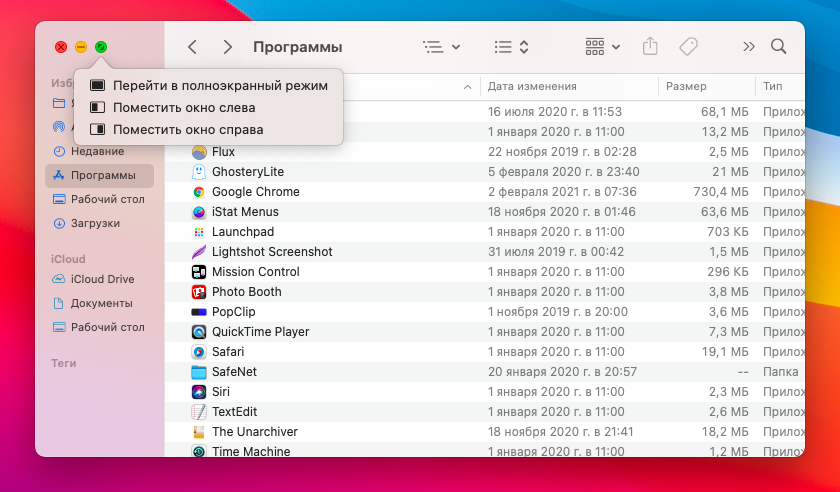This screenshot has height=492, width=840.
Task: Click the QuickTime Player icon
Action: [199, 332]
